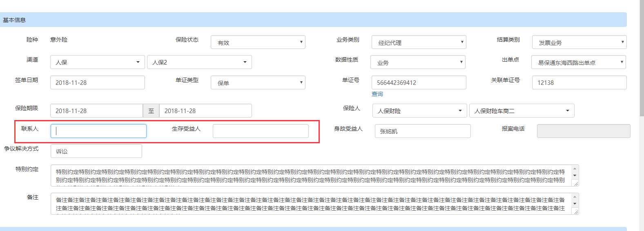Click the disabled 报案电话 field
The width and height of the screenshot is (644, 231).
584,131
